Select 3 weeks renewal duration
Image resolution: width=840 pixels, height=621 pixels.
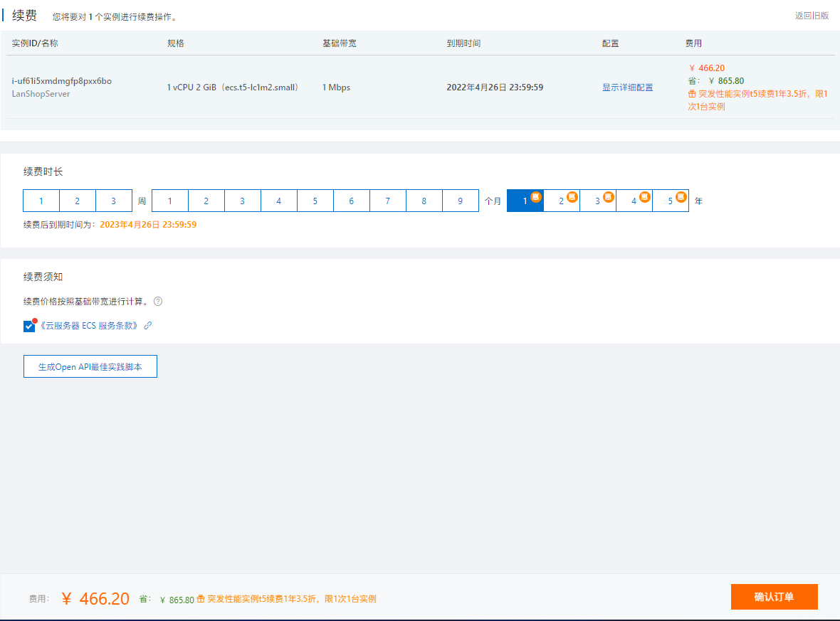(114, 201)
